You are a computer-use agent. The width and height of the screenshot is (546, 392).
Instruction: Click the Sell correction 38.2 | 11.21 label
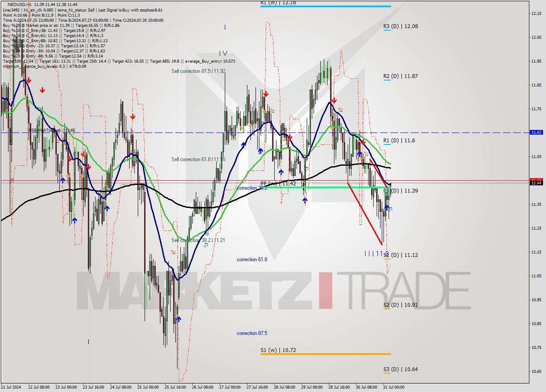198,240
